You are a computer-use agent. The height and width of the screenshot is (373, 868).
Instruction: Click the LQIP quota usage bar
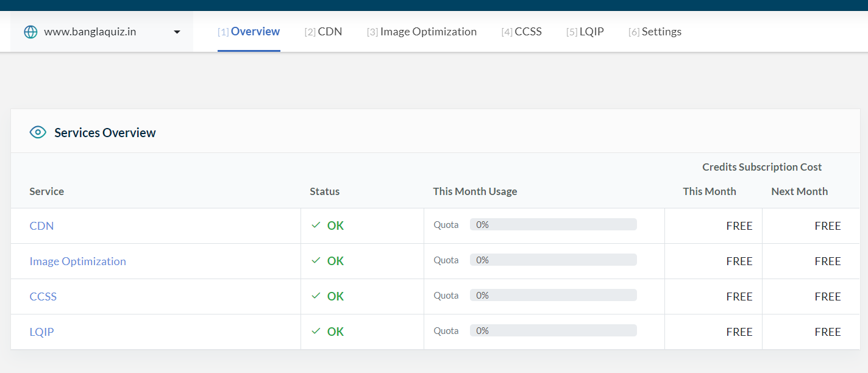tap(553, 330)
